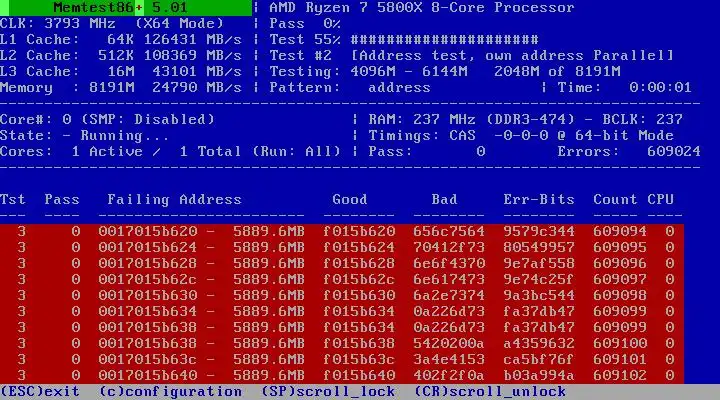The width and height of the screenshot is (720, 400).
Task: Click Err-Bits value 9a3bc544
Action: coord(539,295)
